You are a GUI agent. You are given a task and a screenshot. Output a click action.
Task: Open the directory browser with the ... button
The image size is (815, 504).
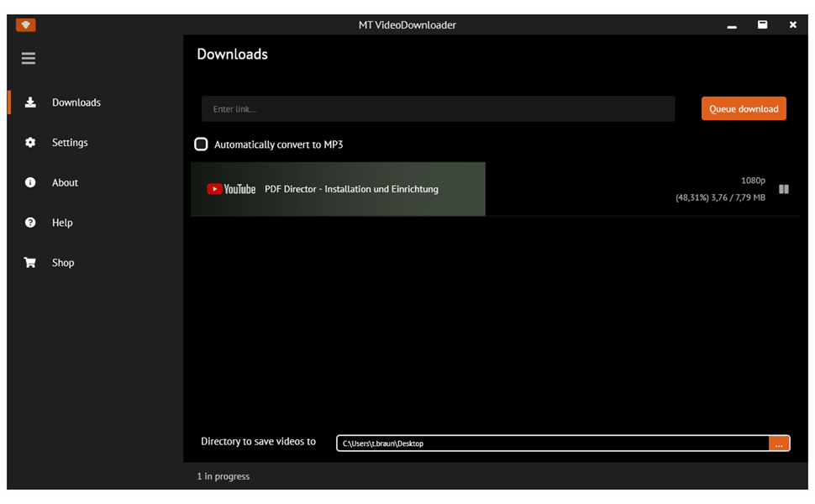pyautogui.click(x=779, y=443)
